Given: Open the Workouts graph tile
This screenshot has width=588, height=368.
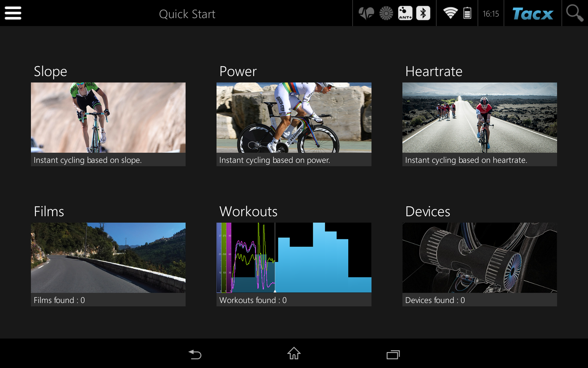Looking at the screenshot, I should pyautogui.click(x=294, y=258).
